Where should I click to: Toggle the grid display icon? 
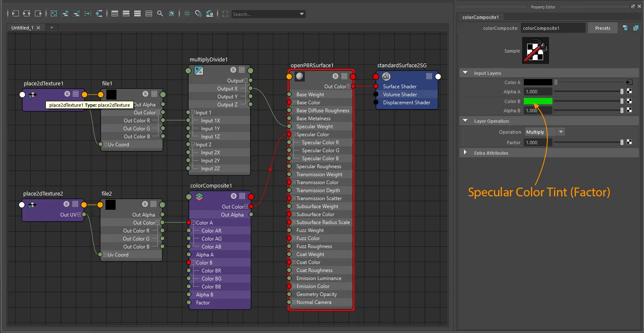[187, 14]
